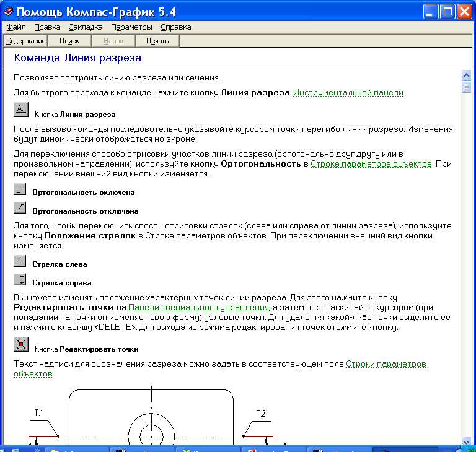This screenshot has height=452, width=476.
Task: Click the Ортогональность включена icon
Action: coord(20,189)
